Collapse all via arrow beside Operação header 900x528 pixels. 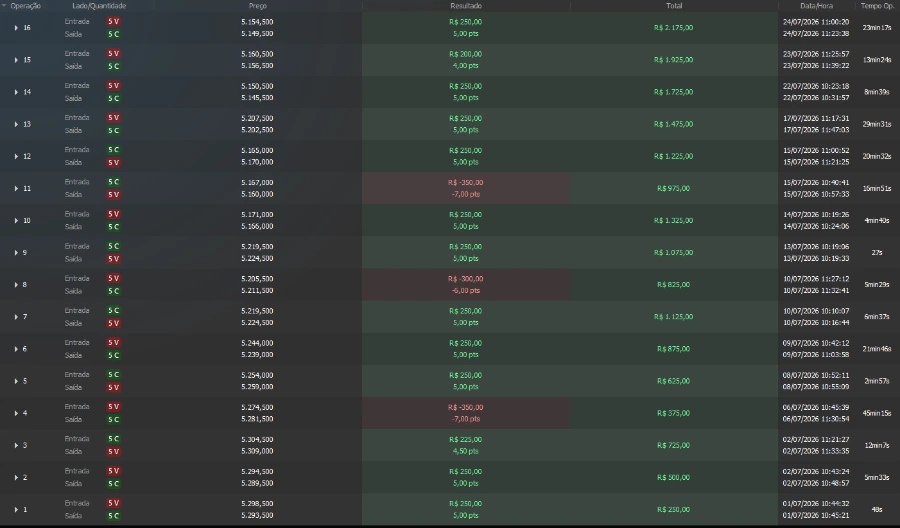click(x=4, y=6)
